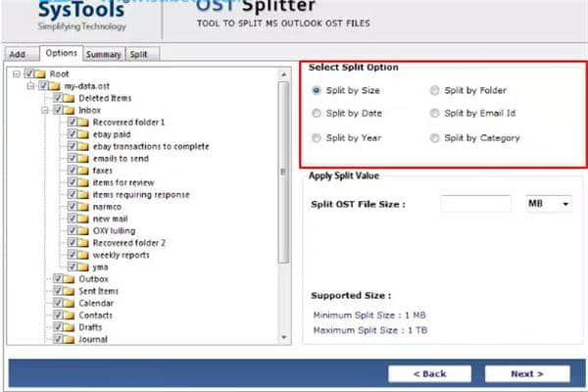Go back with the Back button

tap(430, 373)
